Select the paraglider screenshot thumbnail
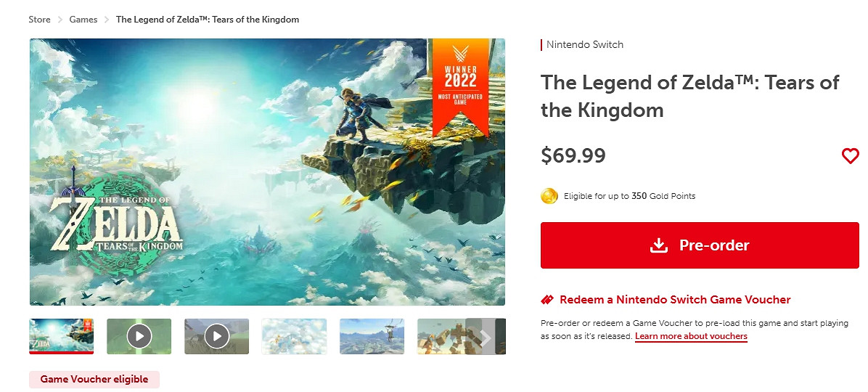Screen dimensions: 868x392 (x=372, y=336)
